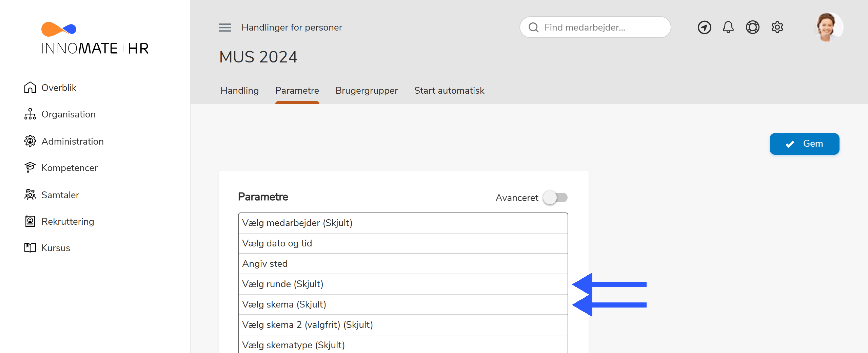Select 'Angiv sted' parameter row
Viewport: 868px width, 353px height.
pyautogui.click(x=403, y=264)
